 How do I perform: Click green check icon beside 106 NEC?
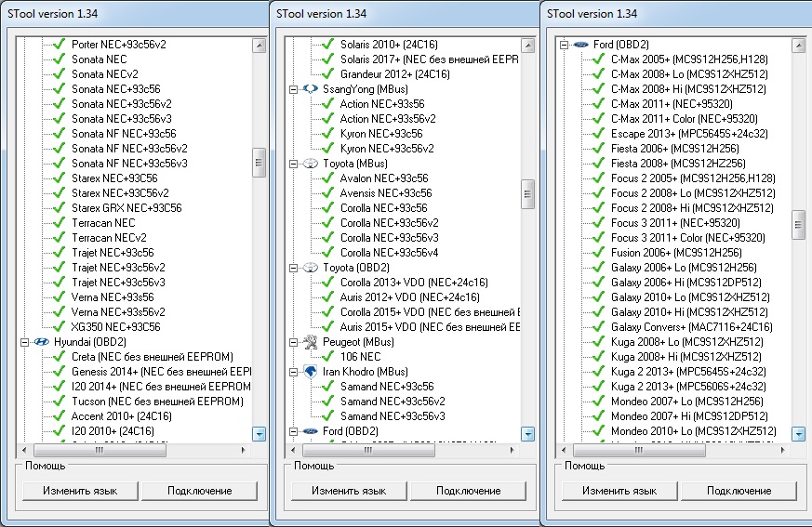(x=327, y=357)
